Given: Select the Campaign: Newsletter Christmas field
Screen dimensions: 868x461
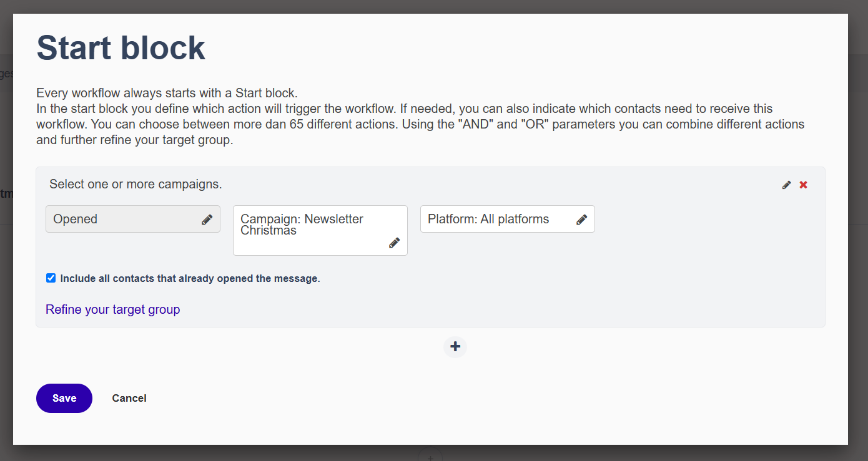Looking at the screenshot, I should (320, 230).
